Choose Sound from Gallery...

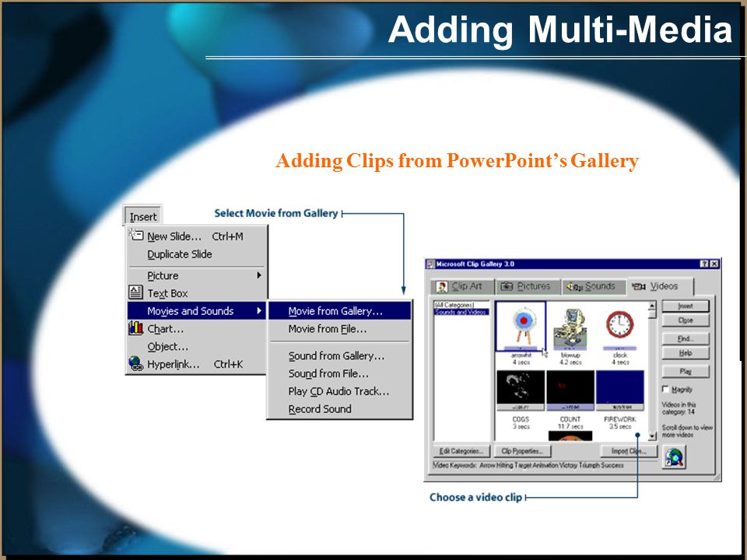tap(340, 355)
